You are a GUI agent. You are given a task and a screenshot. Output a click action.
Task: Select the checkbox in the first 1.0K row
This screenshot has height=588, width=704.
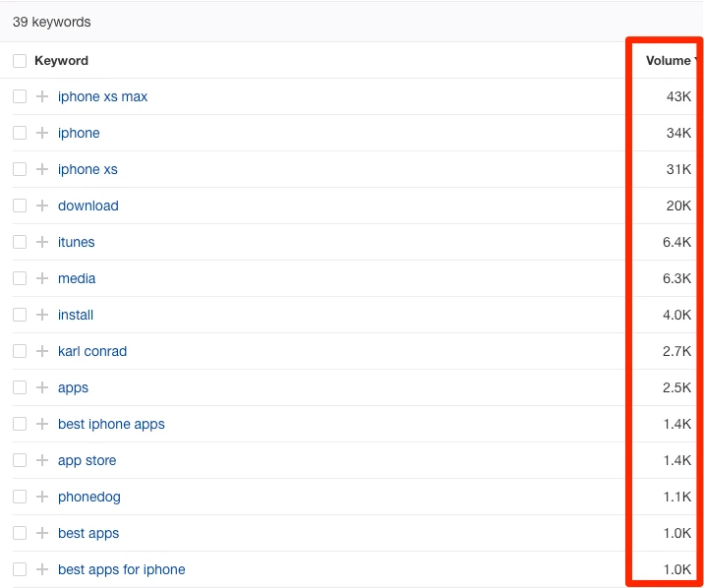coord(20,533)
